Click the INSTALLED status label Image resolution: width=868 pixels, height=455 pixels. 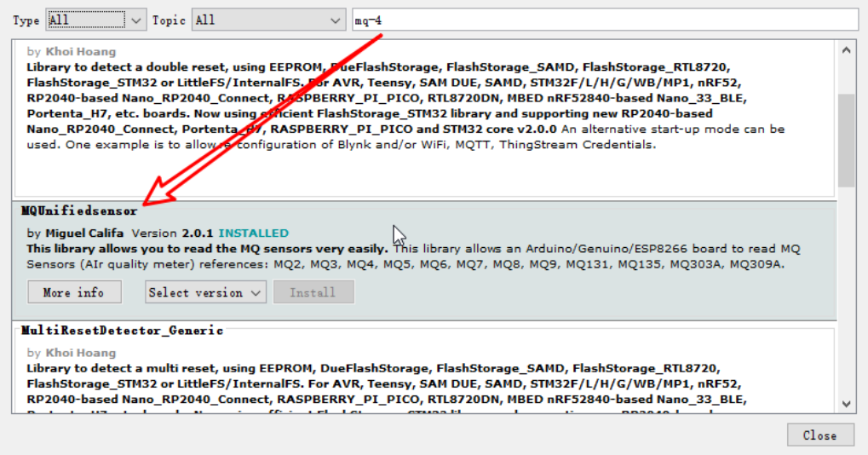[x=254, y=233]
